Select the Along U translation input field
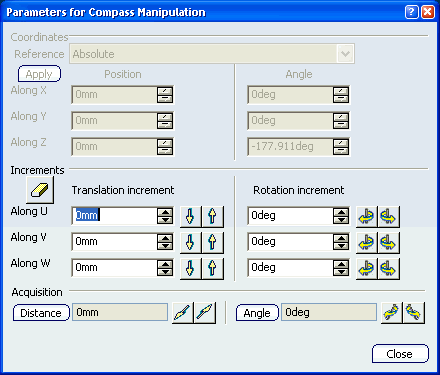The image size is (440, 375). click(114, 216)
